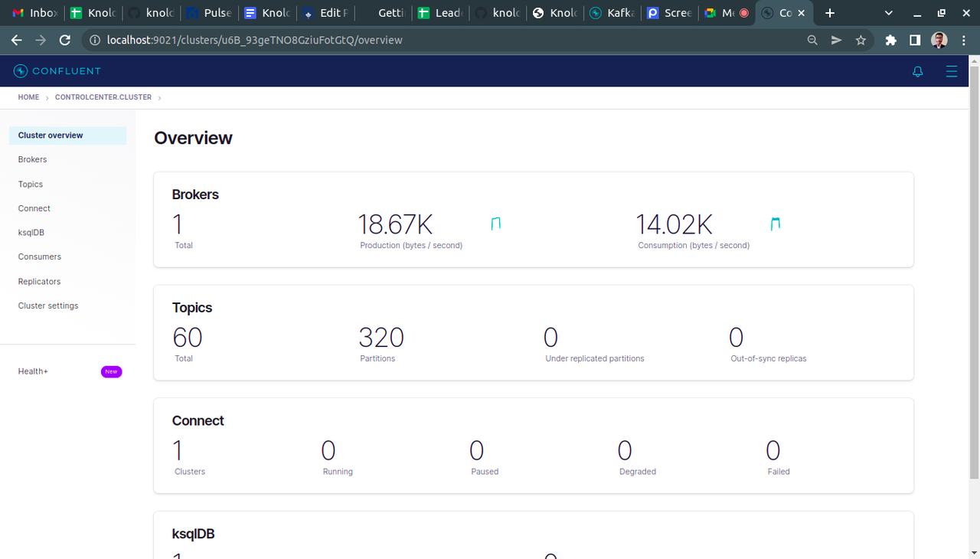Click the Connect card heading

[198, 421]
